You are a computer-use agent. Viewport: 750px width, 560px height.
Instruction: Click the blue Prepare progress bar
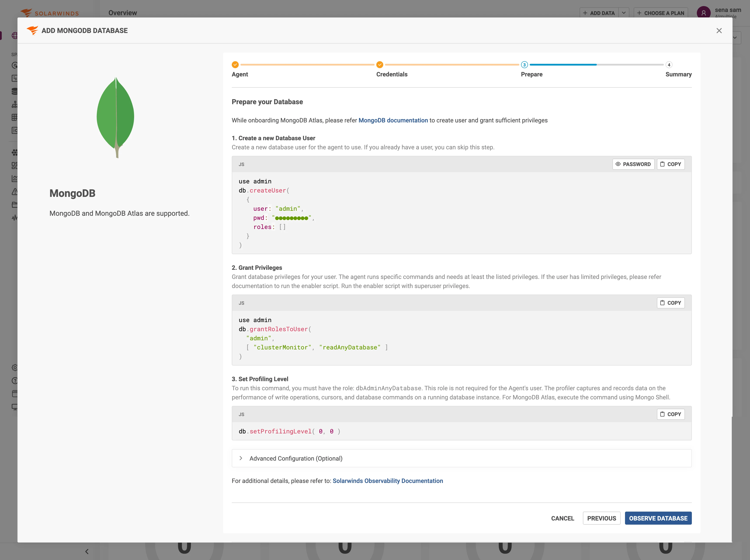pyautogui.click(x=563, y=64)
